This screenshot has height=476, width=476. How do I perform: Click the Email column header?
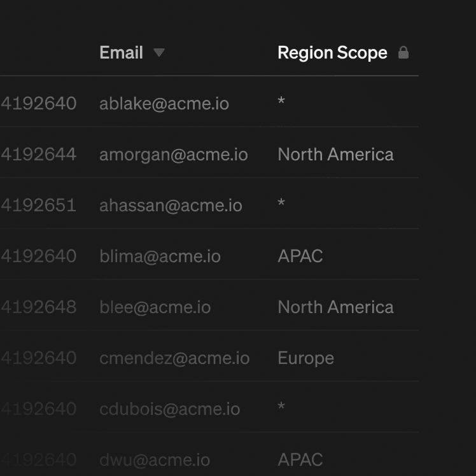[122, 53]
